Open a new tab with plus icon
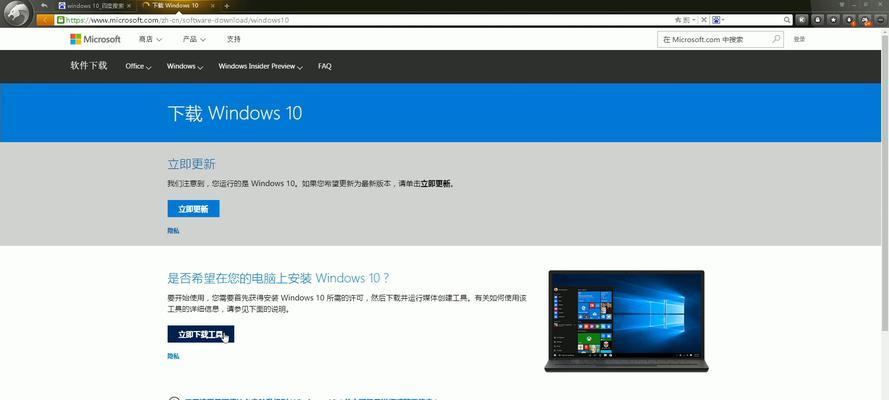 tap(226, 6)
